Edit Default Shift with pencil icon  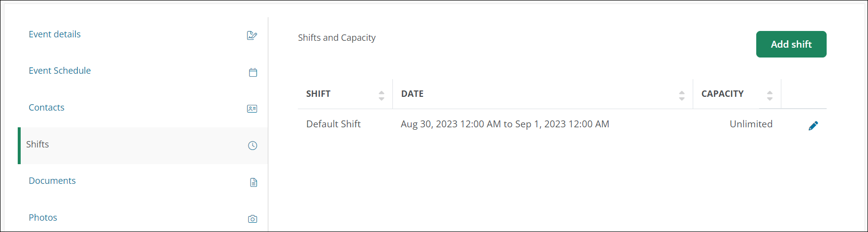(x=813, y=126)
